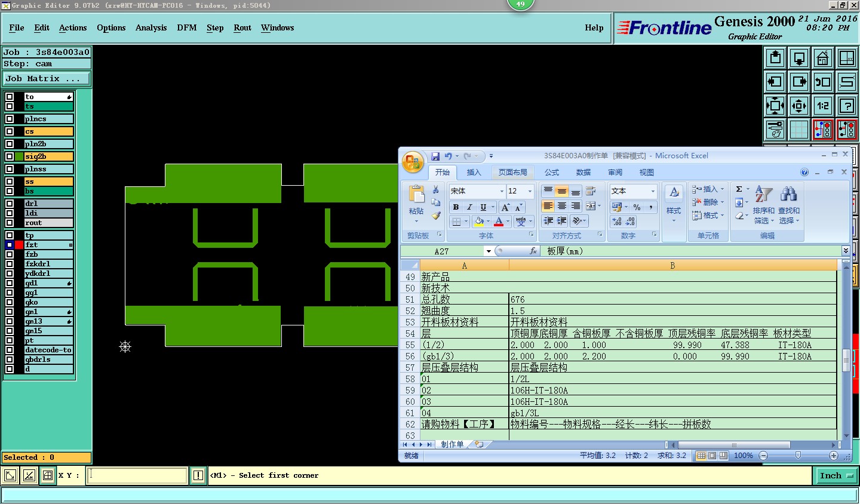Click the XY coordinate window icon
The width and height of the screenshot is (860, 504).
pos(847,58)
